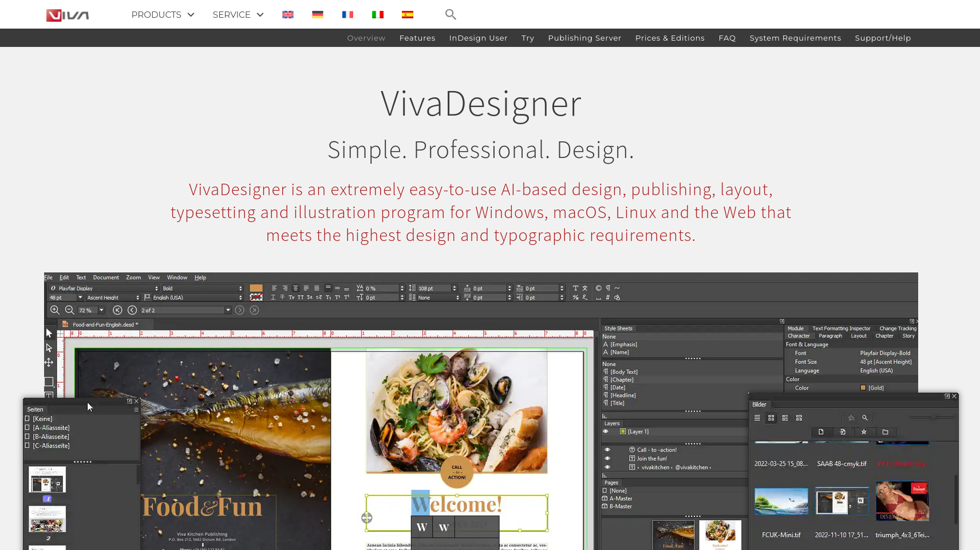Select the [Headline] paragraph style
This screenshot has height=550, width=980.
[623, 395]
